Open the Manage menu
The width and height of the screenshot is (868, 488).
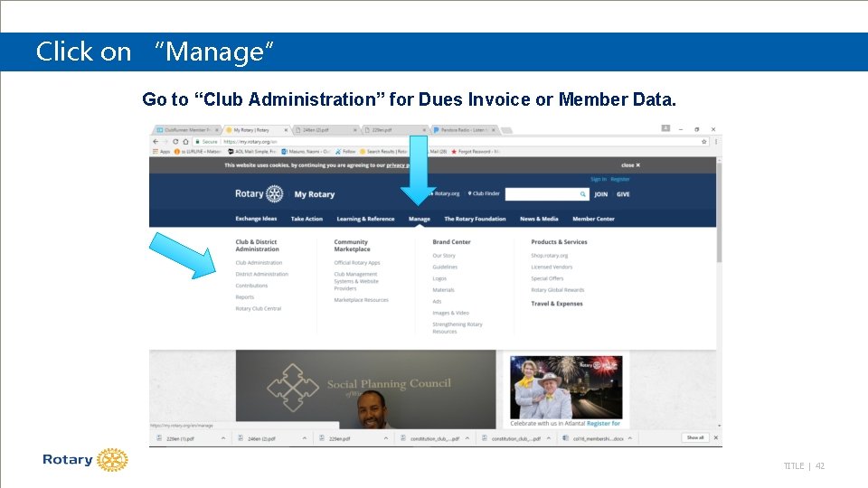point(419,219)
